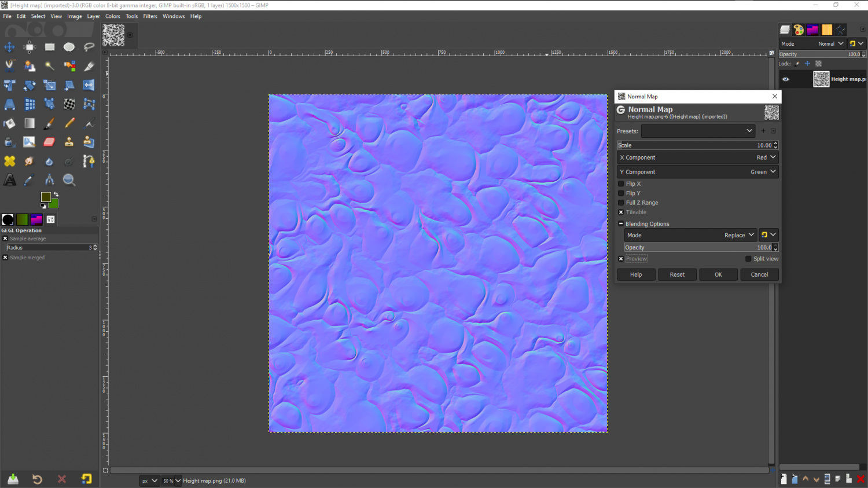
Task: Select the Paths tool
Action: click(x=89, y=161)
